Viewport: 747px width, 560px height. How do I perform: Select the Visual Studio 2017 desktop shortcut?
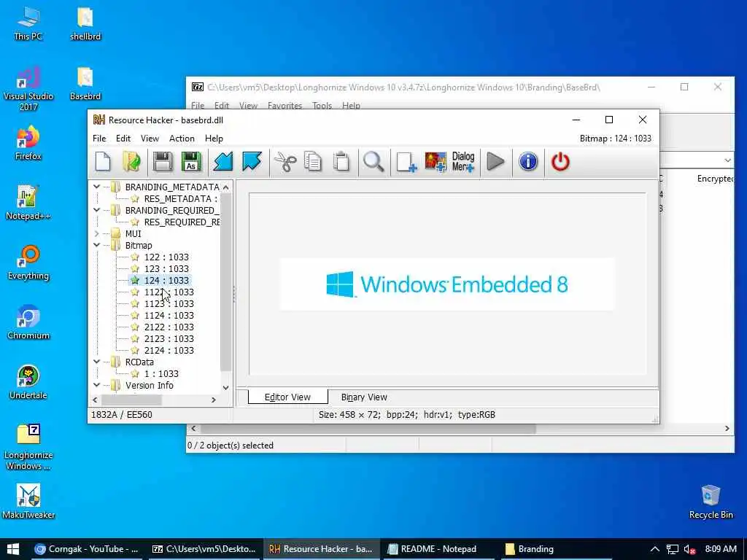[x=28, y=88]
